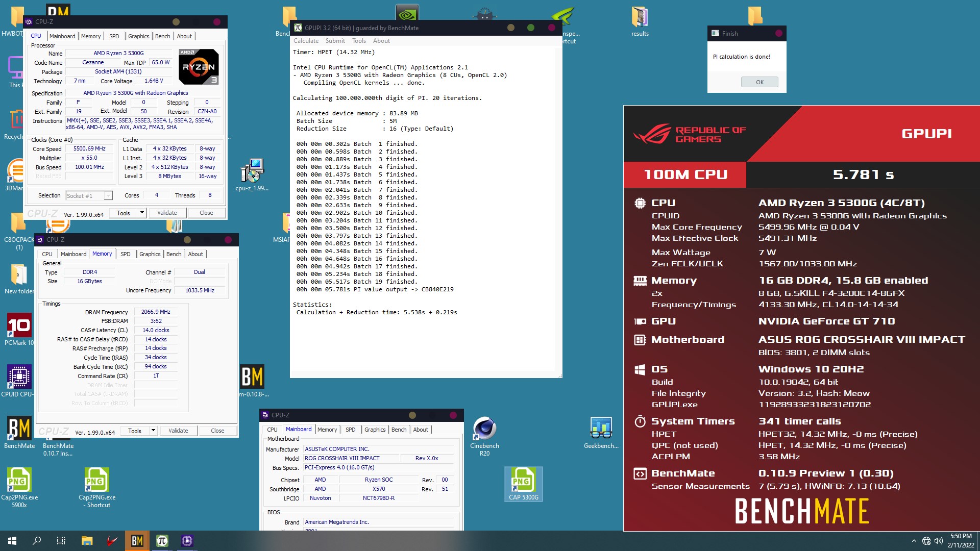The width and height of the screenshot is (980, 551).
Task: Expand Tools dropdown arrow in CPU-Z Memory window
Action: click(153, 431)
